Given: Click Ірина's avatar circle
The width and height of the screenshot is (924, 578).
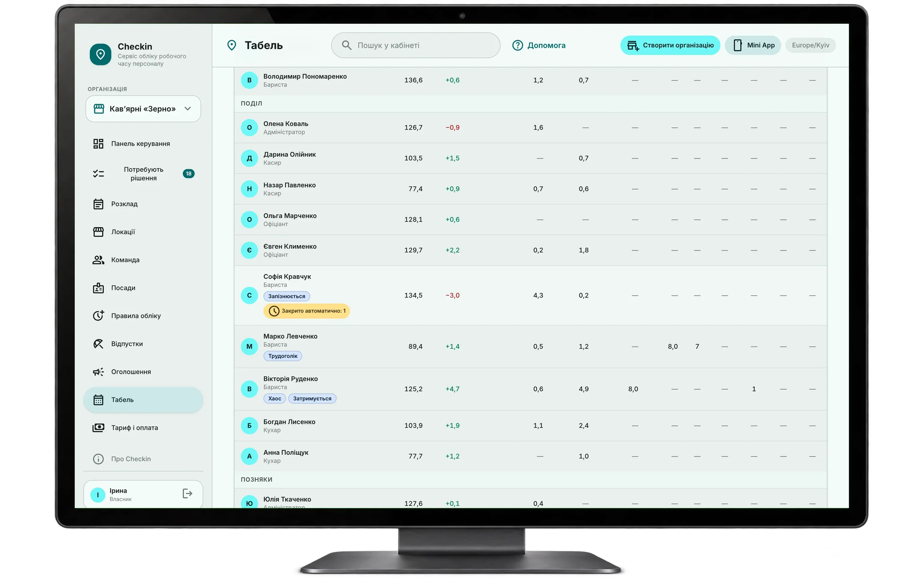Looking at the screenshot, I should tap(98, 495).
